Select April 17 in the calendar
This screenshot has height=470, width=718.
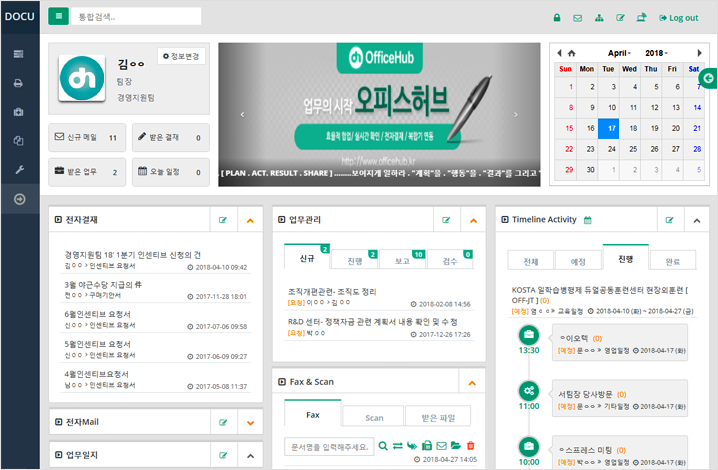pyautogui.click(x=609, y=128)
